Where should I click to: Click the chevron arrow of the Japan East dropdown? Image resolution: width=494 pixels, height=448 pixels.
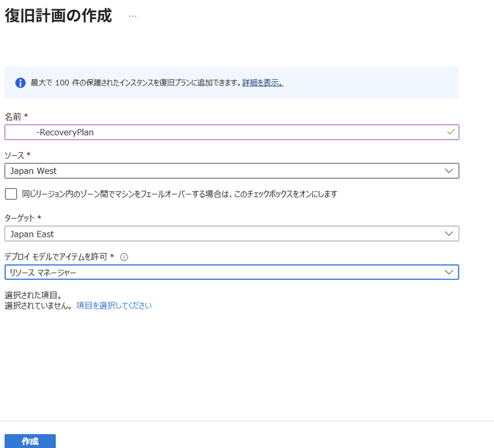pyautogui.click(x=449, y=234)
